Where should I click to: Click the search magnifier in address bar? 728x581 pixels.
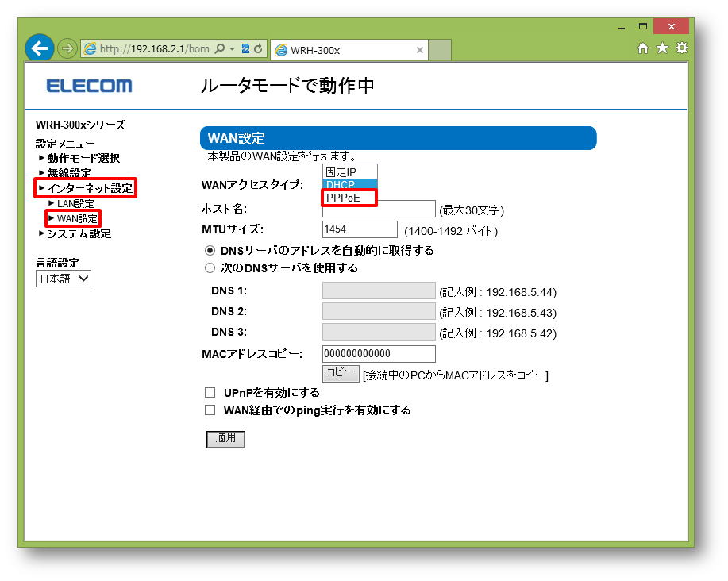(220, 48)
